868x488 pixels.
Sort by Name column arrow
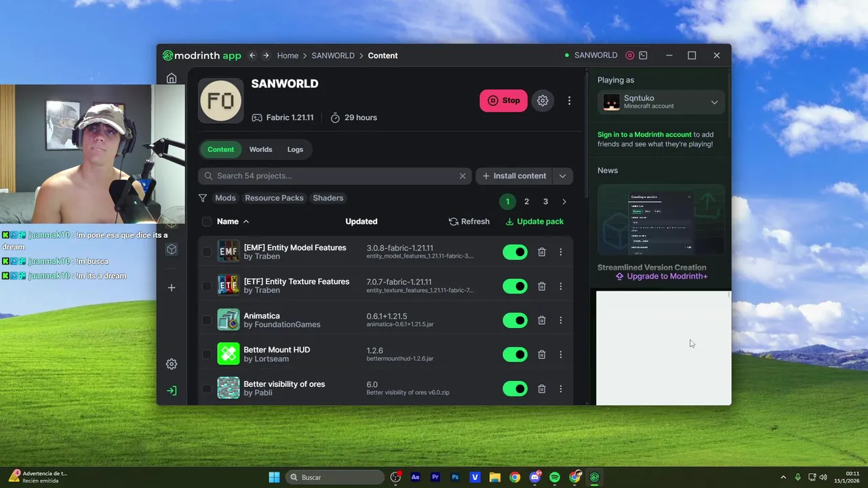point(245,222)
